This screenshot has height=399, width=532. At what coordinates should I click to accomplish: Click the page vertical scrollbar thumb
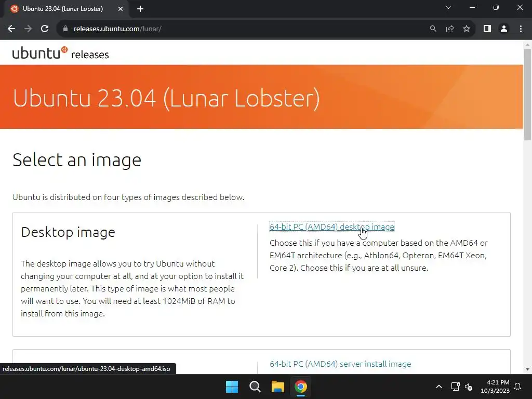(527, 95)
